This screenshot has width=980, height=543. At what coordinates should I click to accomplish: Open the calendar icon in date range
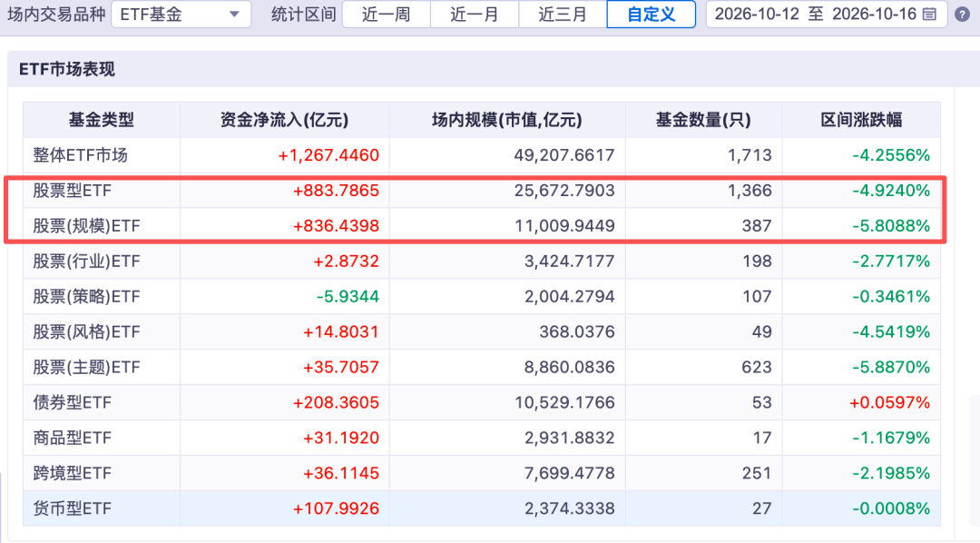[x=929, y=14]
